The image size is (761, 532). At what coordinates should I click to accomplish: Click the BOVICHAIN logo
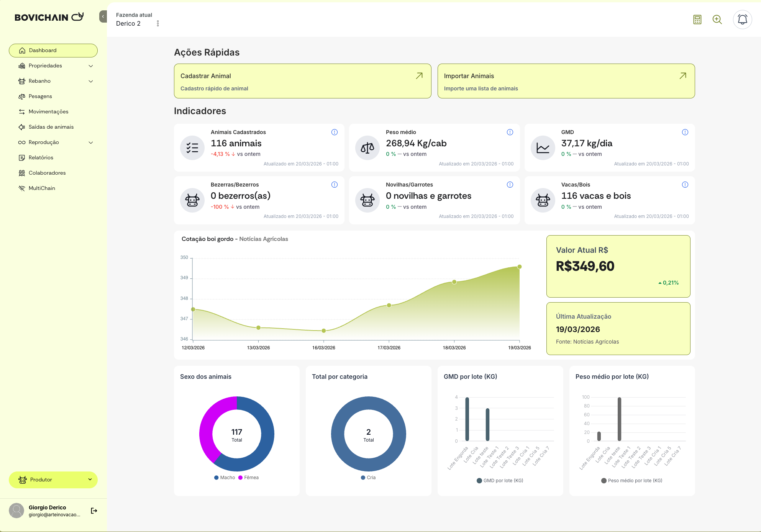click(x=49, y=17)
